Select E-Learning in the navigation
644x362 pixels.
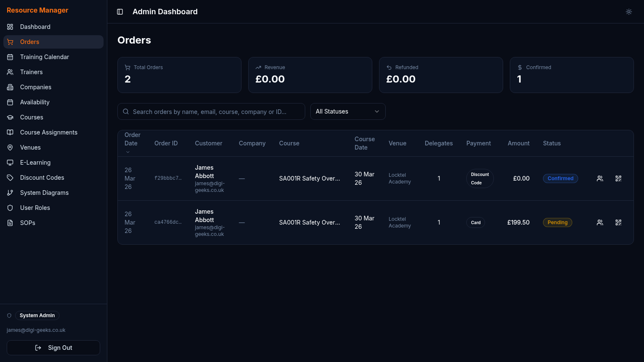[x=54, y=163]
